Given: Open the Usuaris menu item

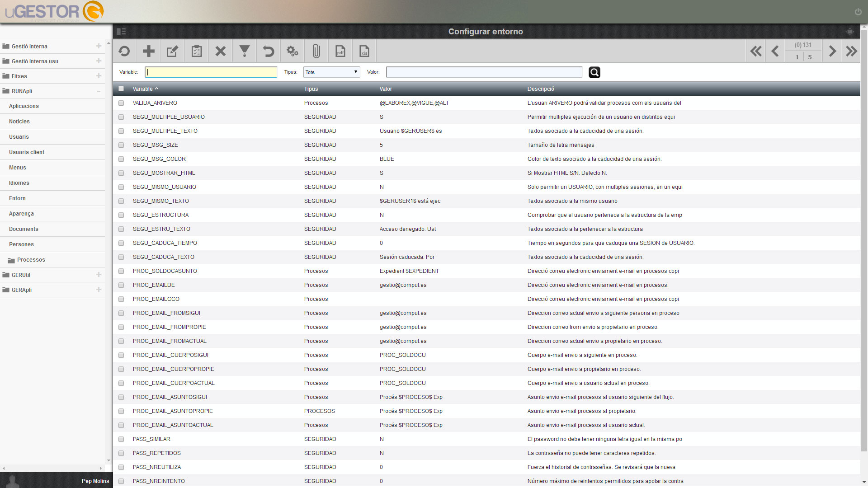Looking at the screenshot, I should [x=19, y=137].
